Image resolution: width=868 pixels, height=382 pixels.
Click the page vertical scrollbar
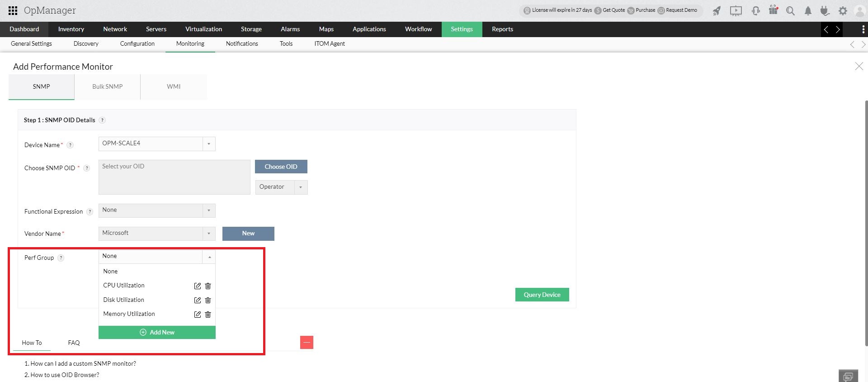866,224
